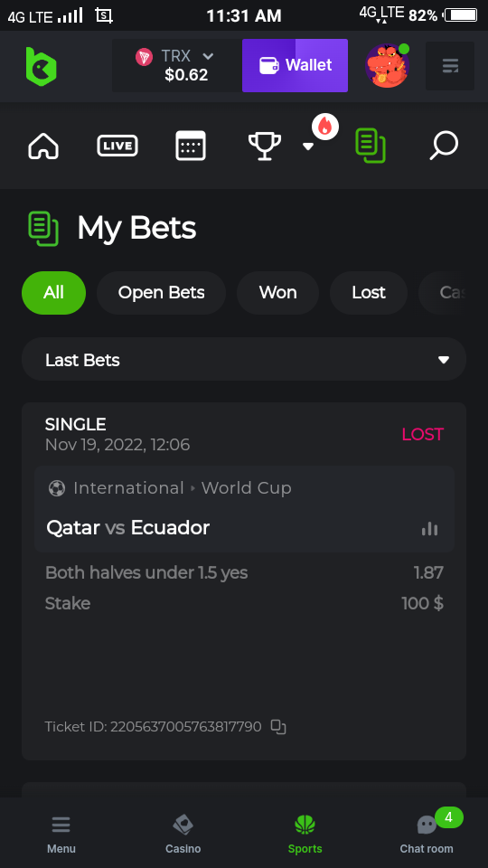This screenshot has height=868, width=488.
Task: Expand the Last Bets dropdown
Action: 244,359
